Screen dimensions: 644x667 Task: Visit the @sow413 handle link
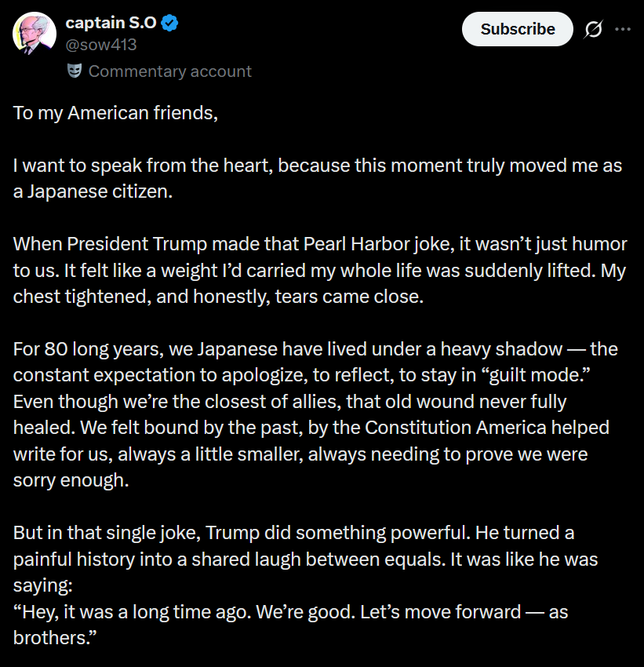click(x=100, y=45)
